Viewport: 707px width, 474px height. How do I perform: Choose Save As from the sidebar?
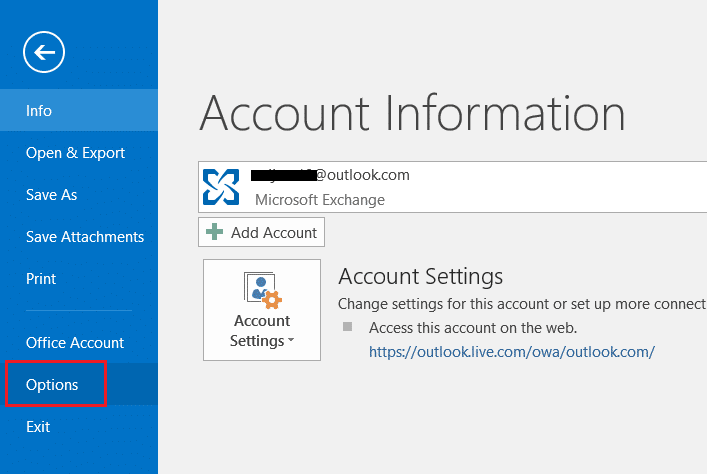(x=51, y=195)
